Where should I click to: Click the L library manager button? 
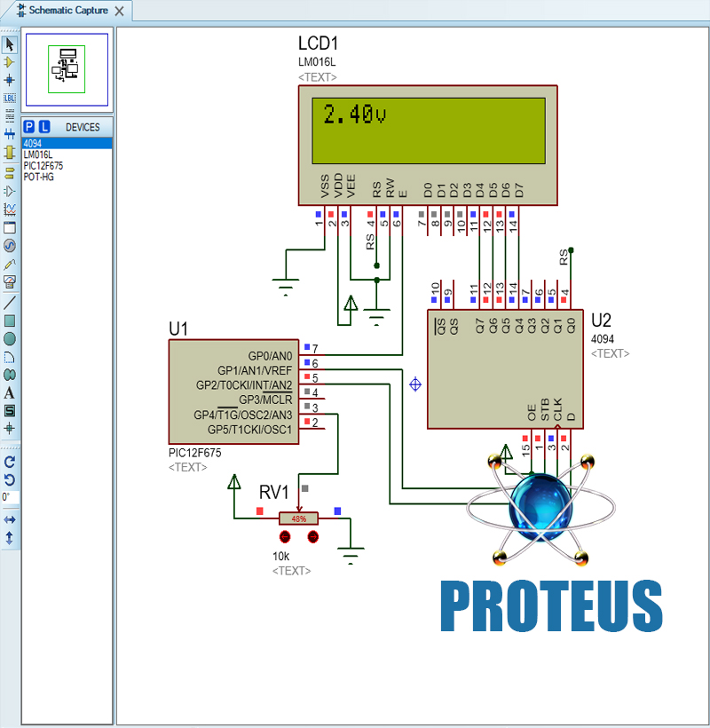coord(44,127)
